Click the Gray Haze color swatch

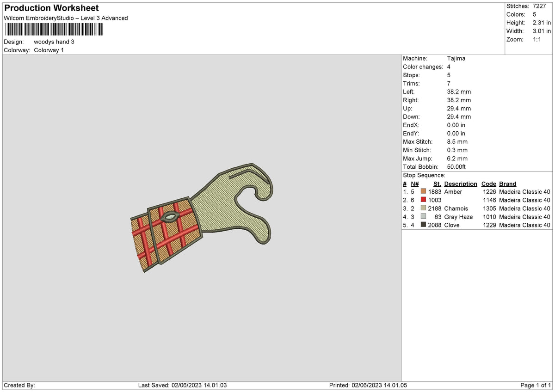tap(424, 216)
